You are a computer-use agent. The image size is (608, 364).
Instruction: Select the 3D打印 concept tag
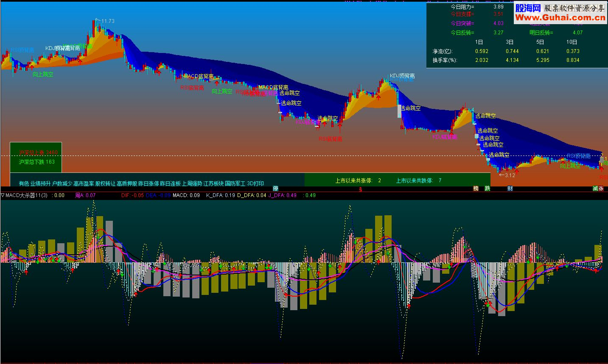255,183
